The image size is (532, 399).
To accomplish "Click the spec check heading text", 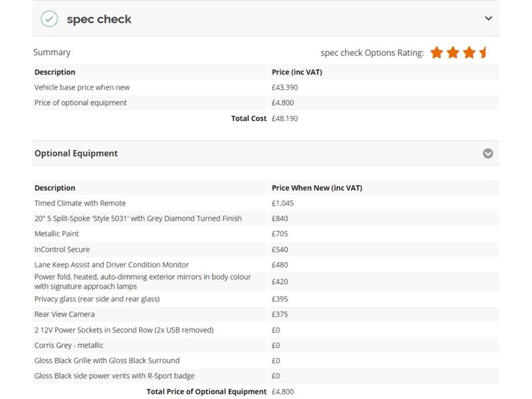I will coord(98,19).
